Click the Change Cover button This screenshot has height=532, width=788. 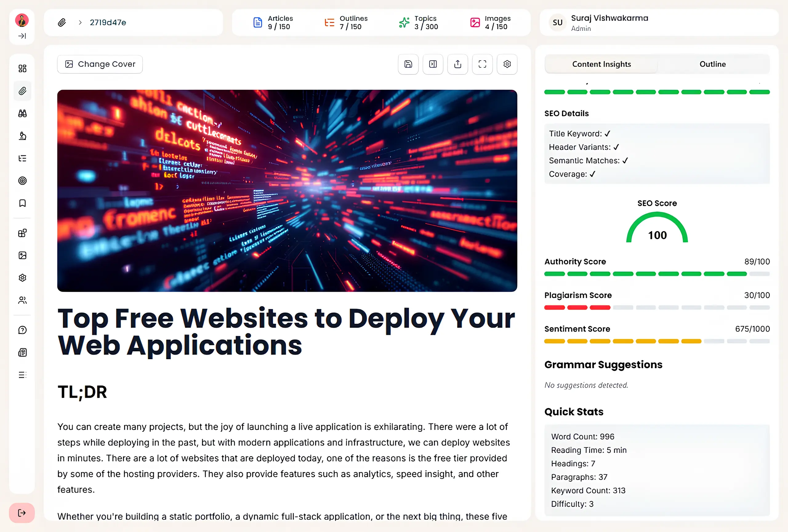[100, 64]
